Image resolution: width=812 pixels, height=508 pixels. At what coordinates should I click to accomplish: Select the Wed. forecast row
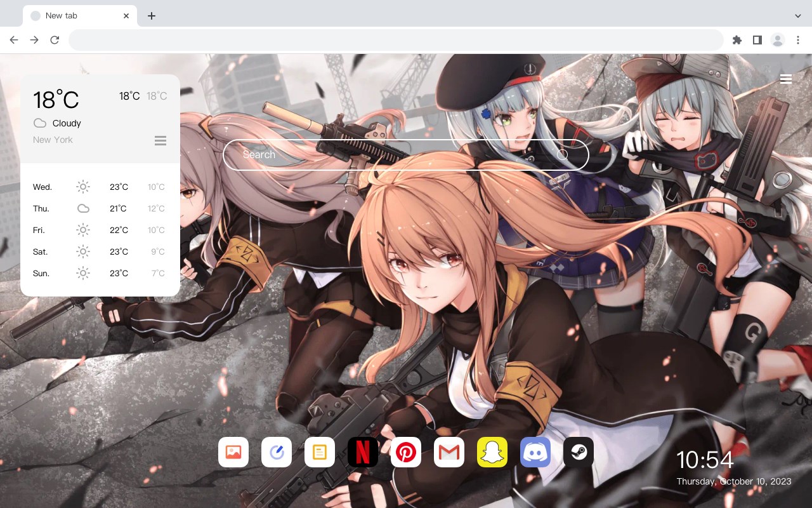(x=100, y=187)
